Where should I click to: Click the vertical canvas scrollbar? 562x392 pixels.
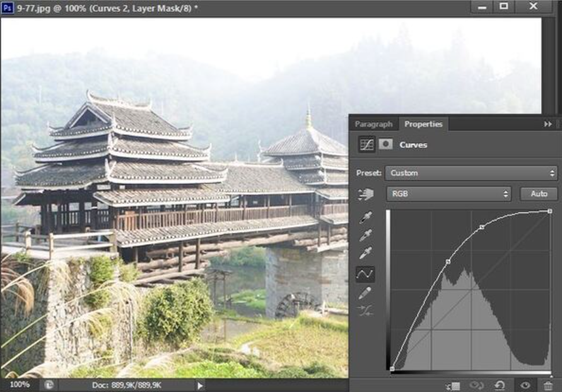pyautogui.click(x=547, y=66)
